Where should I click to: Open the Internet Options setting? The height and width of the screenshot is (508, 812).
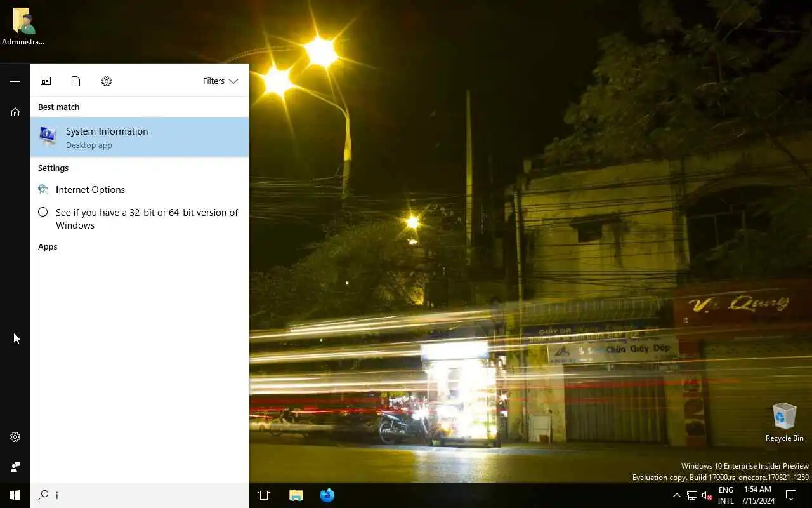click(x=140, y=189)
